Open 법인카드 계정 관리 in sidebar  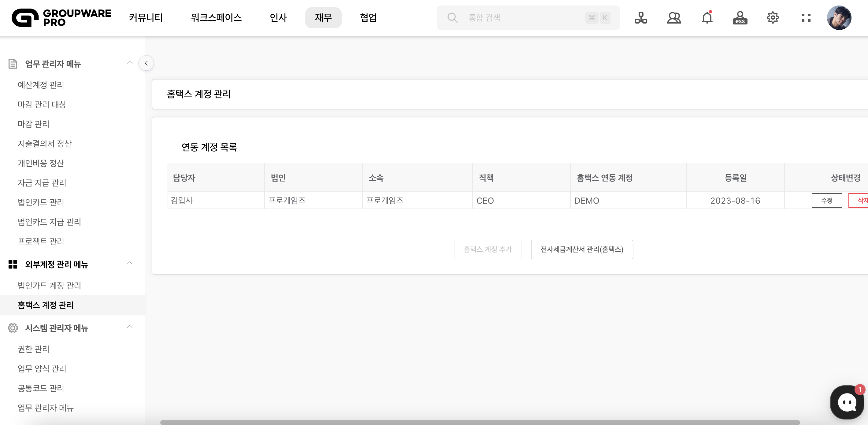[x=49, y=285]
